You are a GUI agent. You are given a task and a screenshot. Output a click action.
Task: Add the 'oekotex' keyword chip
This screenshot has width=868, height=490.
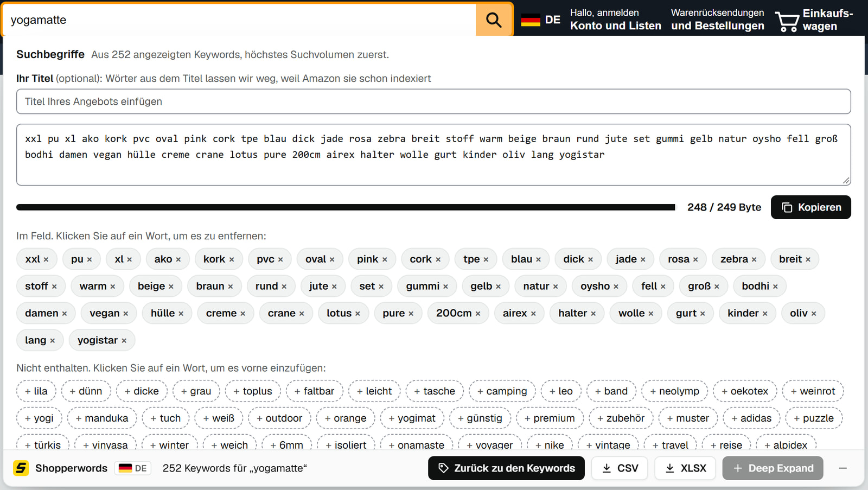745,391
